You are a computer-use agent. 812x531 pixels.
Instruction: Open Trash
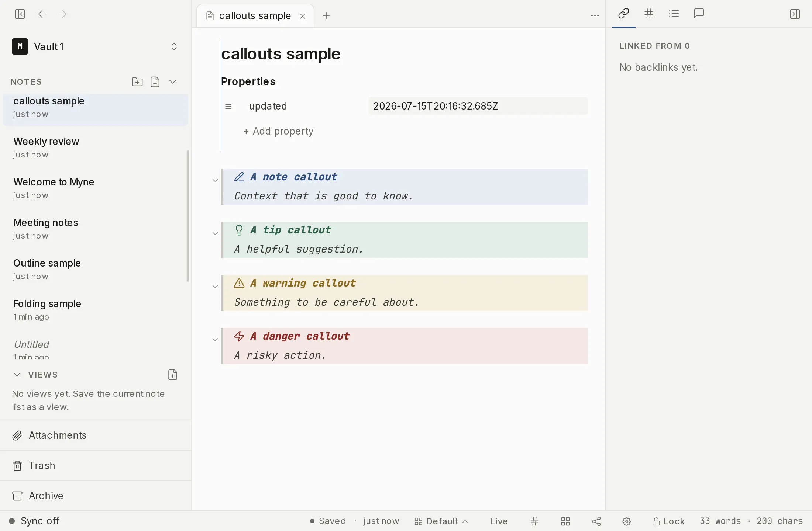pos(96,466)
